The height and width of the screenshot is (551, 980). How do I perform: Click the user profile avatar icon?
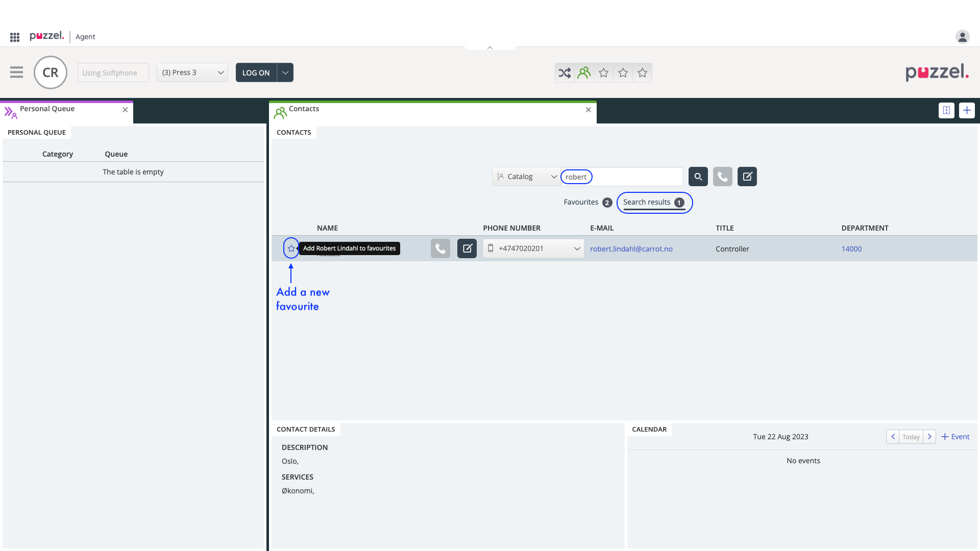962,37
